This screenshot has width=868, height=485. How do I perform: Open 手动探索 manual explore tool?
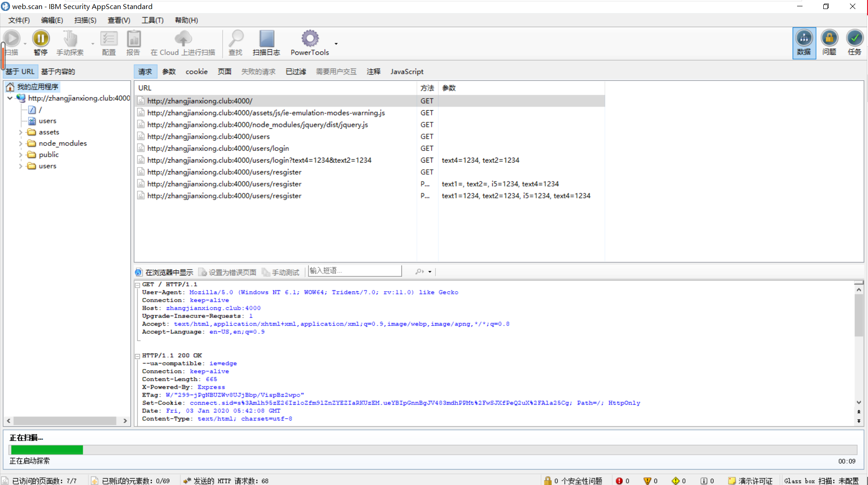click(70, 43)
